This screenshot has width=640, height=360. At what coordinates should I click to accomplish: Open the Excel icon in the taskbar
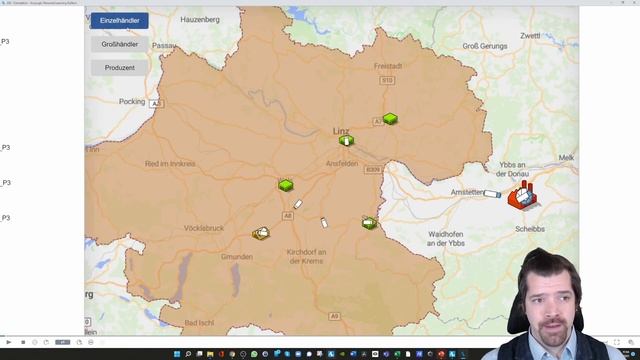[x=397, y=354]
